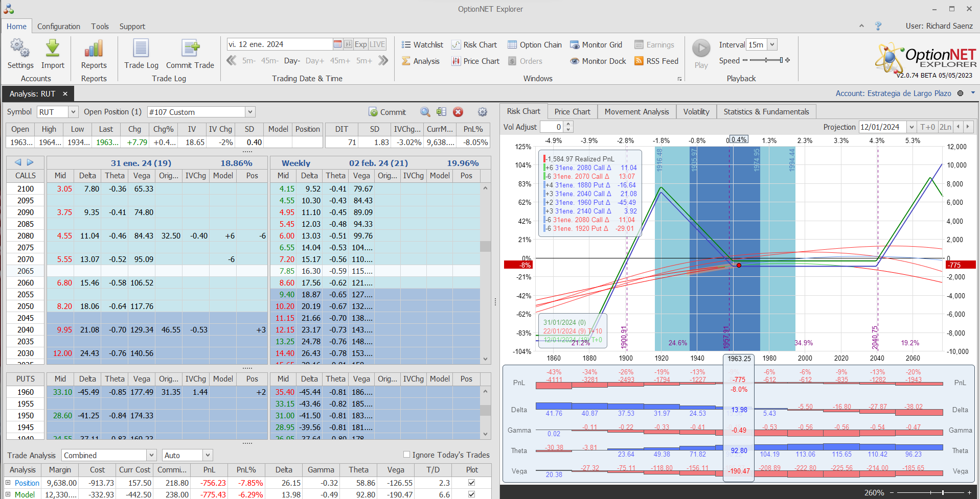
Task: Toggle the Plot checkbox for Position row
Action: pyautogui.click(x=471, y=483)
